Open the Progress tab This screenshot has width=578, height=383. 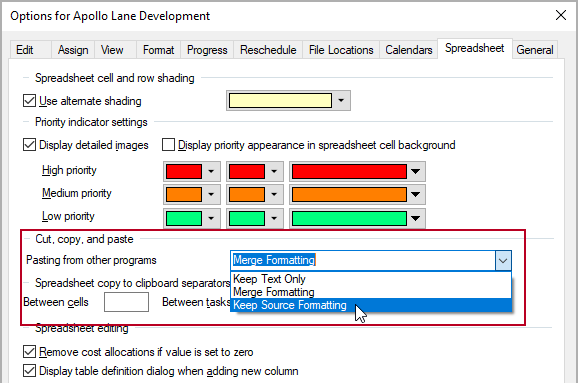coord(207,50)
